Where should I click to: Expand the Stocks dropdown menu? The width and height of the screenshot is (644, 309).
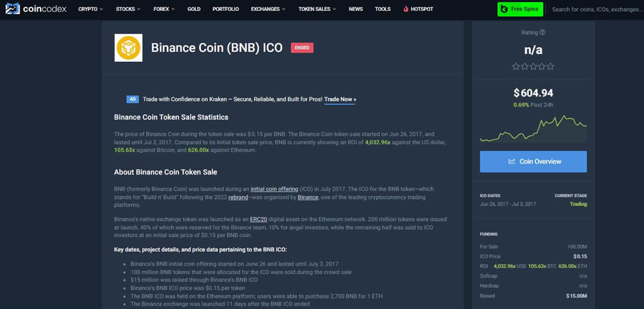pyautogui.click(x=129, y=10)
